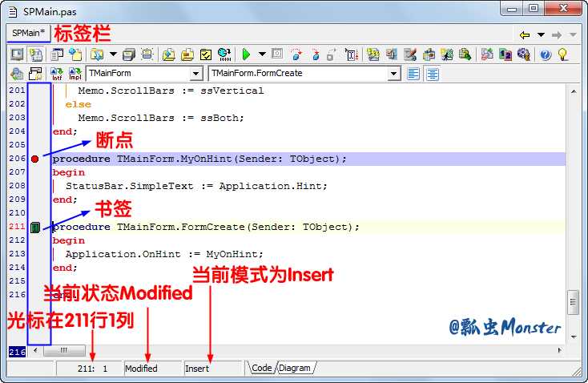Select the SPMain* editor tab

29,33
